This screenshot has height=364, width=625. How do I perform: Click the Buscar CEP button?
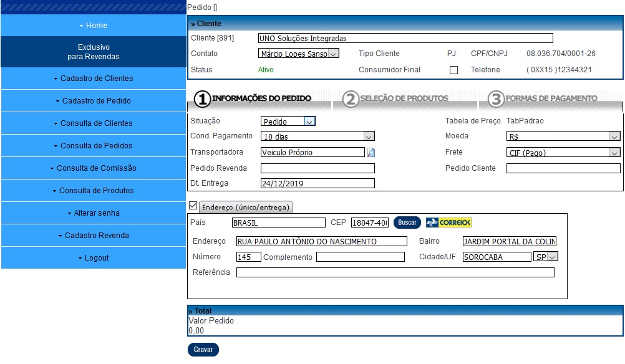407,223
